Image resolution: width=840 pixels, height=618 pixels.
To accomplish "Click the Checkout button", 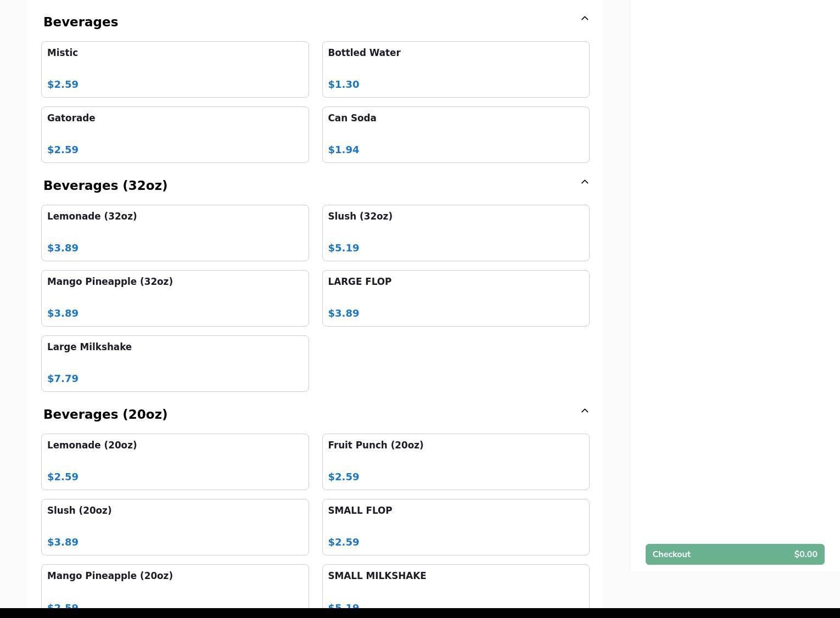I will [735, 554].
